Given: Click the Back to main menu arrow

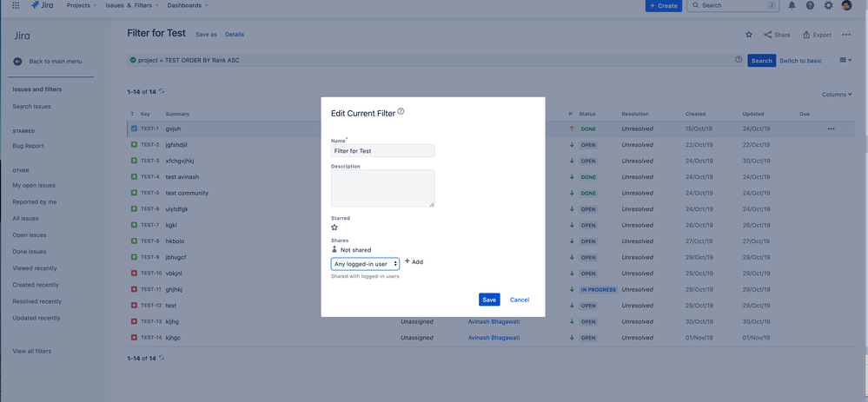Looking at the screenshot, I should (17, 62).
